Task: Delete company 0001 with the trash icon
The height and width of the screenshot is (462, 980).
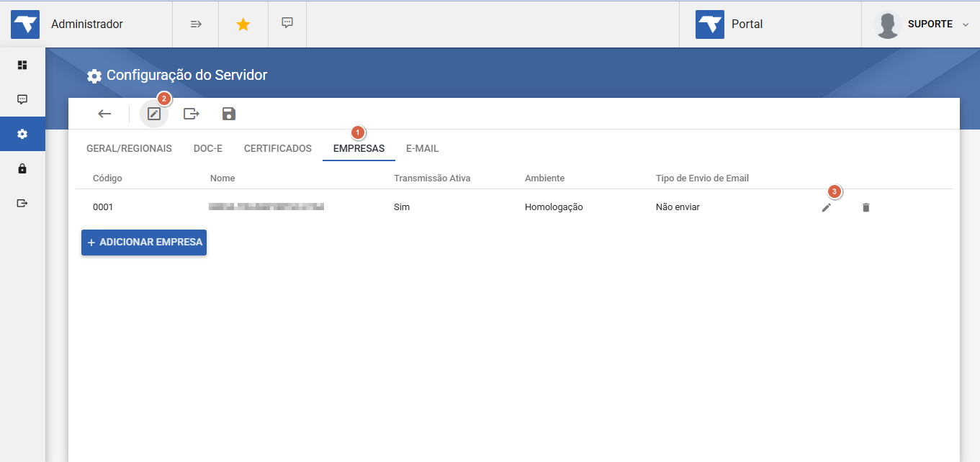Action: tap(866, 207)
